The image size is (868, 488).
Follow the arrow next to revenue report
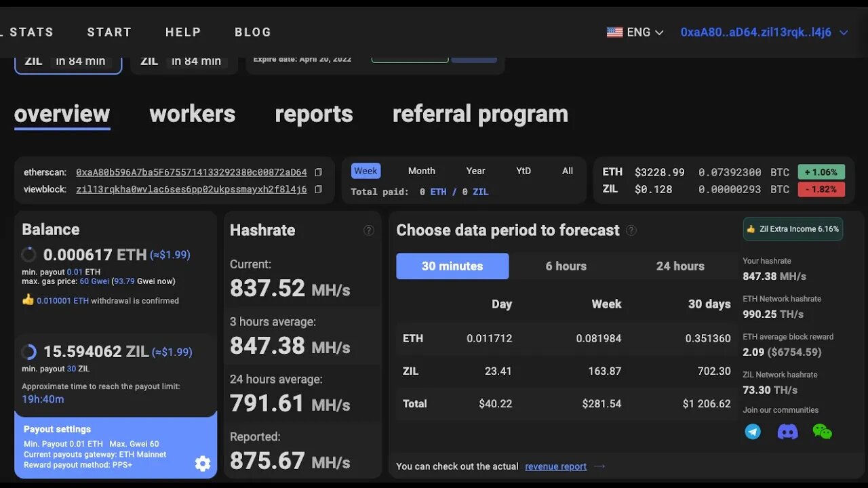click(x=599, y=466)
